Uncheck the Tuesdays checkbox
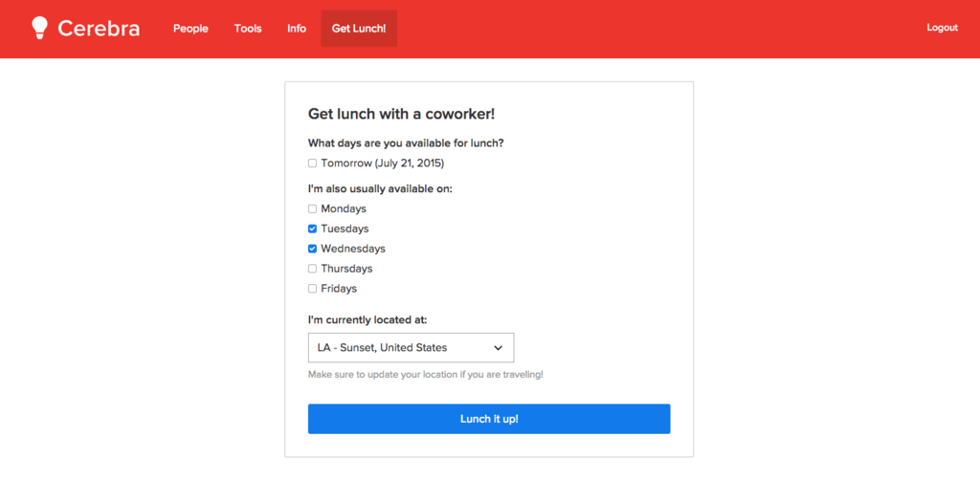Image resolution: width=980 pixels, height=503 pixels. (313, 229)
